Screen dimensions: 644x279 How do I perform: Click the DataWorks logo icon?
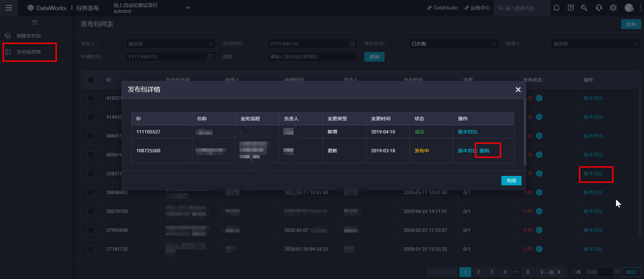pyautogui.click(x=31, y=8)
